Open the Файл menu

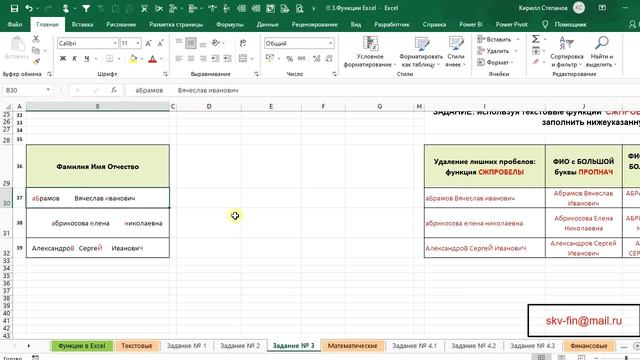point(15,24)
